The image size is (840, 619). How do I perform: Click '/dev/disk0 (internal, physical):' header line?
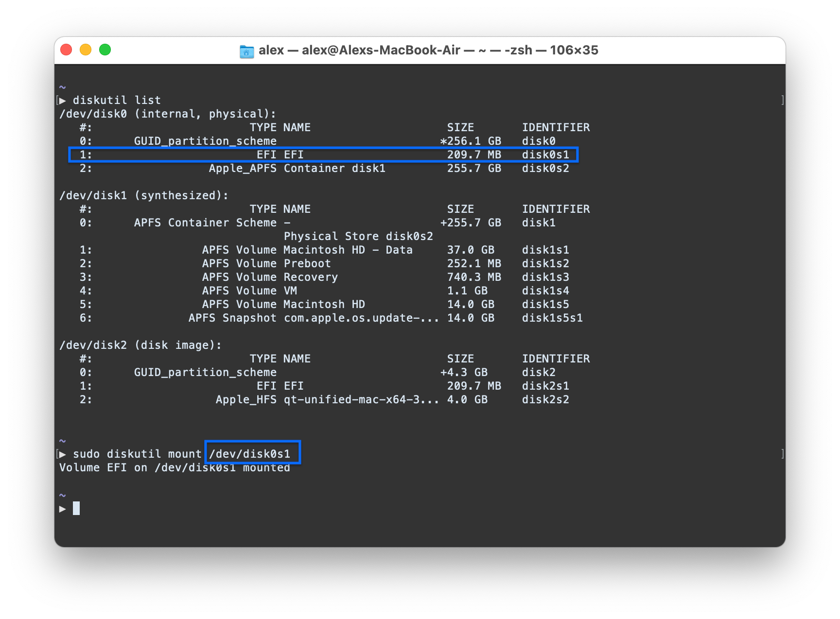pyautogui.click(x=168, y=114)
